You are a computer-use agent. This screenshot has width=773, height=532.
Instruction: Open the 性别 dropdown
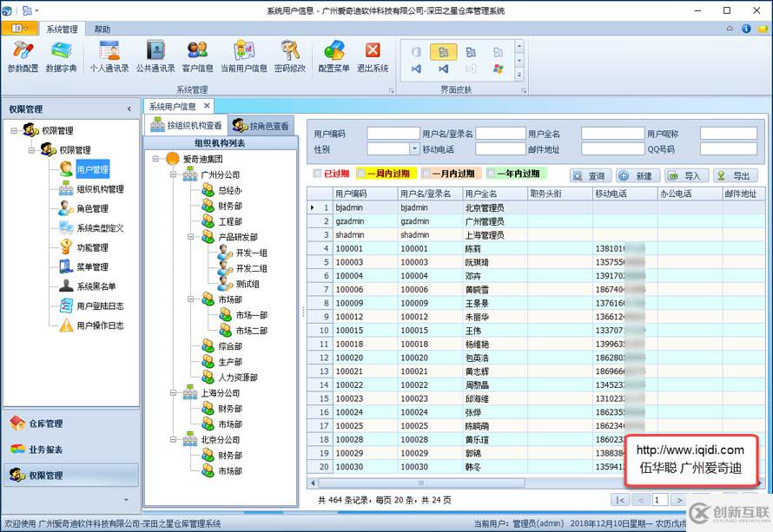(x=414, y=148)
